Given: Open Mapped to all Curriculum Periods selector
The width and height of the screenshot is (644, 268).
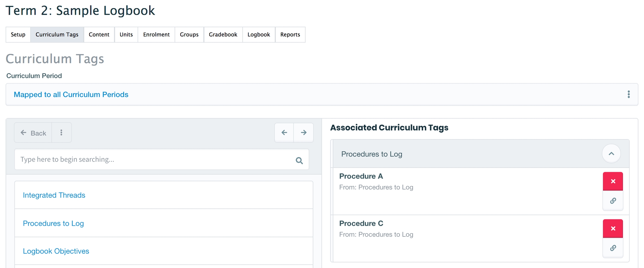Looking at the screenshot, I should (71, 94).
